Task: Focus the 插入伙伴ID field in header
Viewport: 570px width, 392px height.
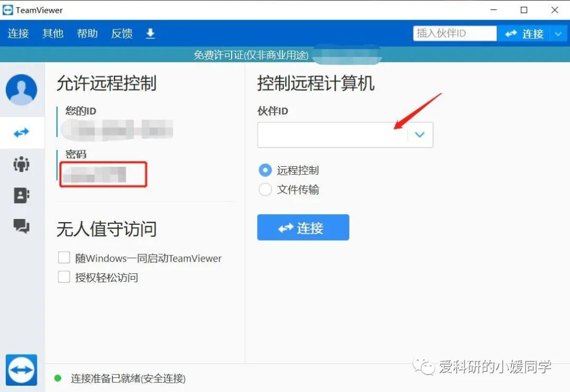Action: pyautogui.click(x=455, y=33)
